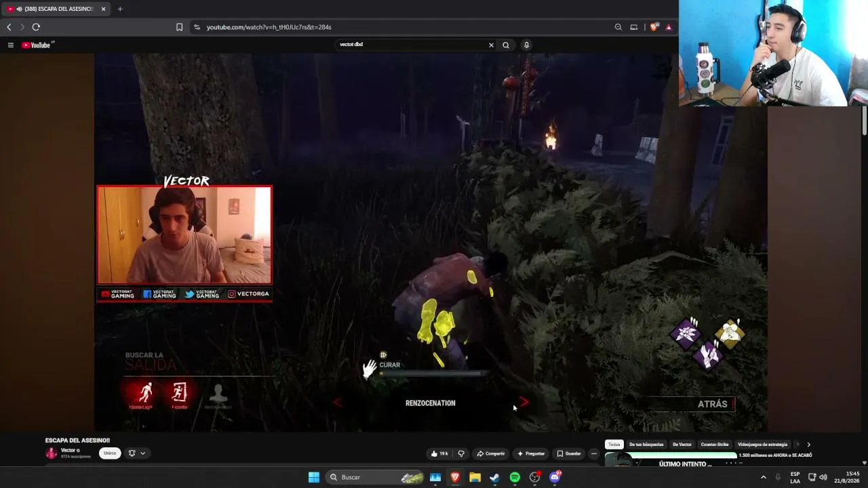The image size is (868, 488).
Task: Show more filter chips with right chevron
Action: [x=808, y=445]
